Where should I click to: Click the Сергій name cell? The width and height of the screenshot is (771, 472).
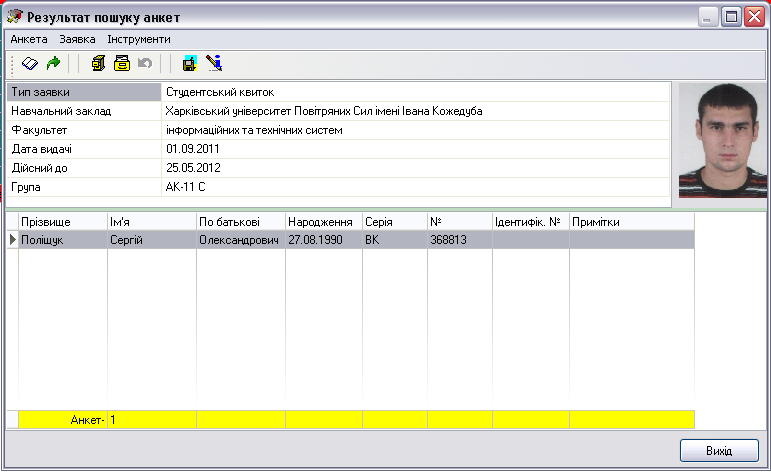point(152,240)
